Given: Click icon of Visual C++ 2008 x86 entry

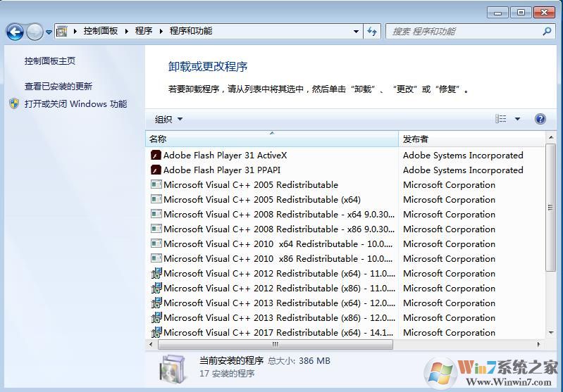Looking at the screenshot, I should pos(156,229).
